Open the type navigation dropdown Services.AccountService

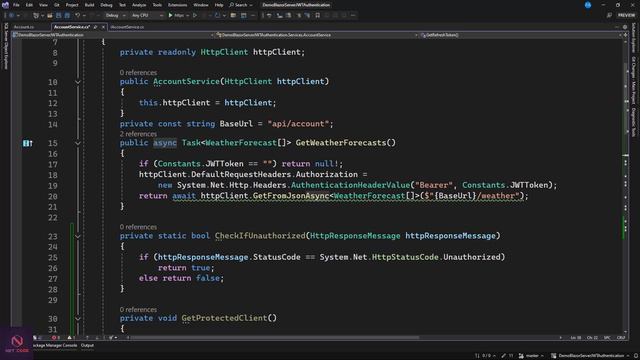317,35
